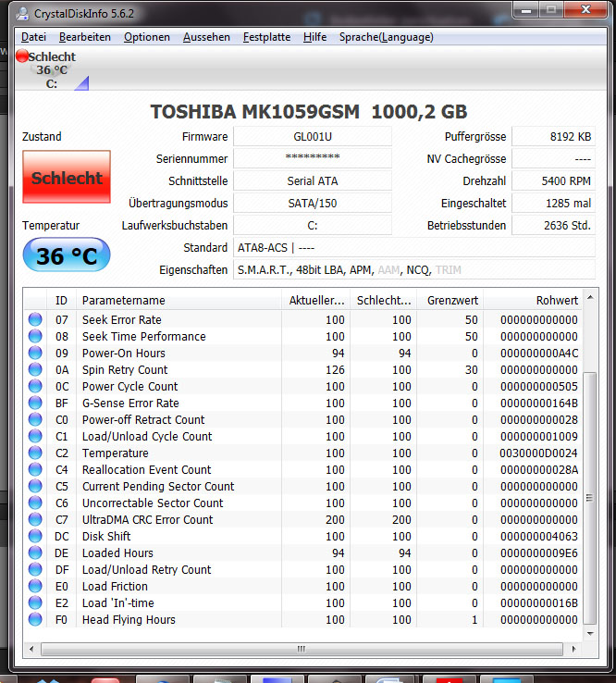The height and width of the screenshot is (683, 616).
Task: Click the red status dot next to Schlecht
Action: [x=22, y=56]
